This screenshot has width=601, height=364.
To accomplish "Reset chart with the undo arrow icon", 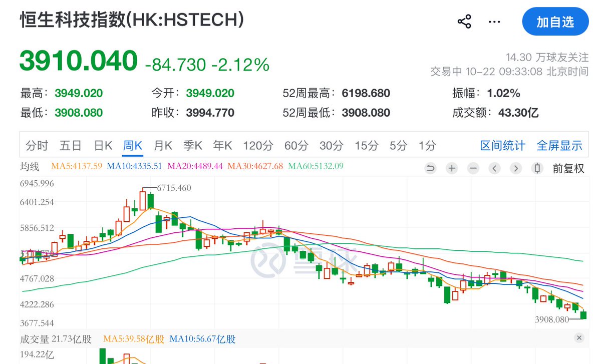I will click(430, 168).
